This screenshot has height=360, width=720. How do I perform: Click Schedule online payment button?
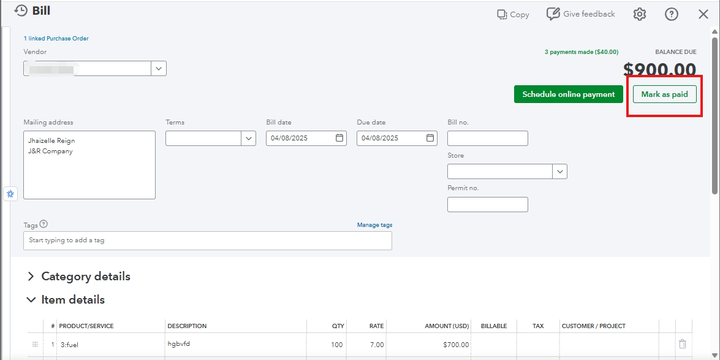pos(568,94)
